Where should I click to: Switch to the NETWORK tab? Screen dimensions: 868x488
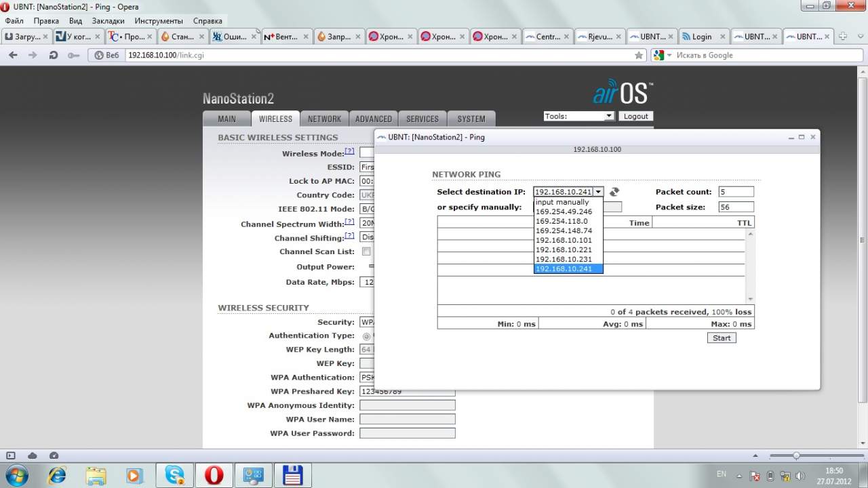(x=324, y=119)
